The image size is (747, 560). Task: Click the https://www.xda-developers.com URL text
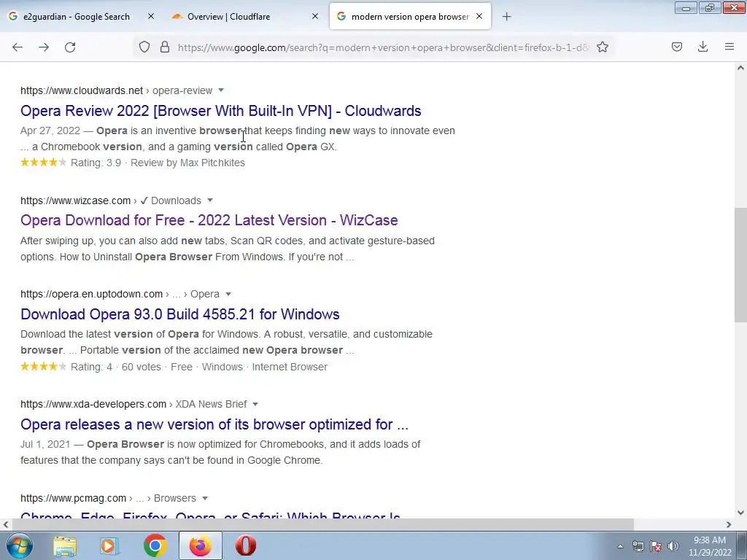tap(93, 404)
